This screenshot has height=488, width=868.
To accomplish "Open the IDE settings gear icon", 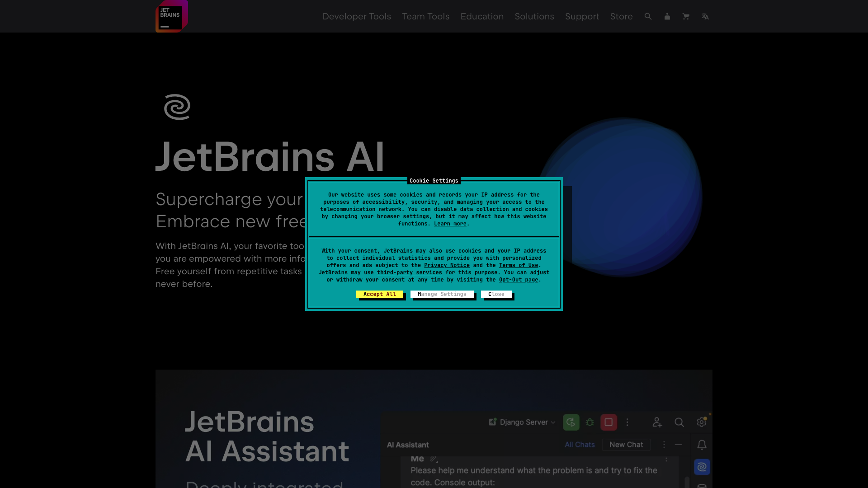I will coord(701,422).
